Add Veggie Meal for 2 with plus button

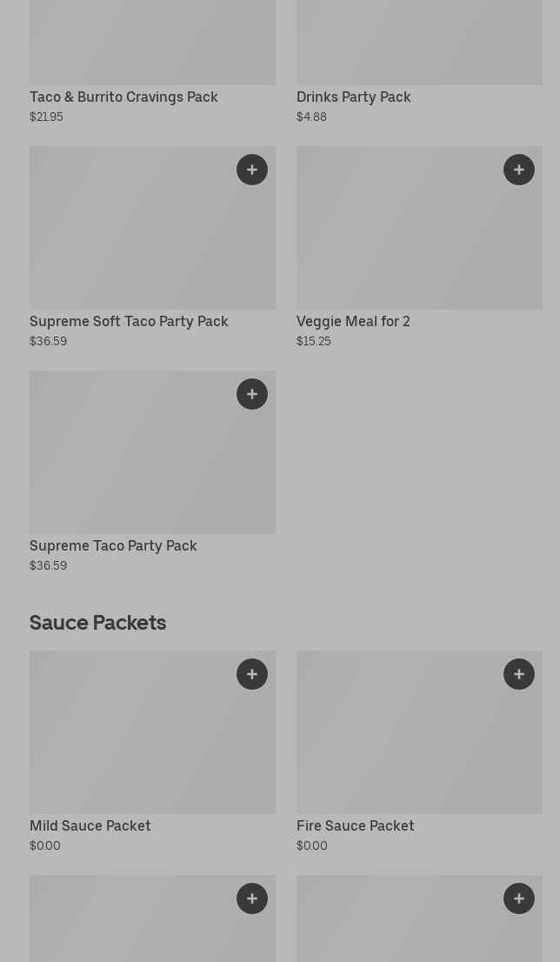point(519,170)
